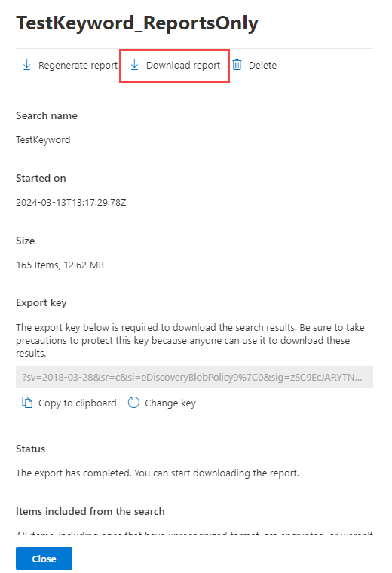
Task: Click the Regenerate report arrow icon
Action: click(x=26, y=65)
